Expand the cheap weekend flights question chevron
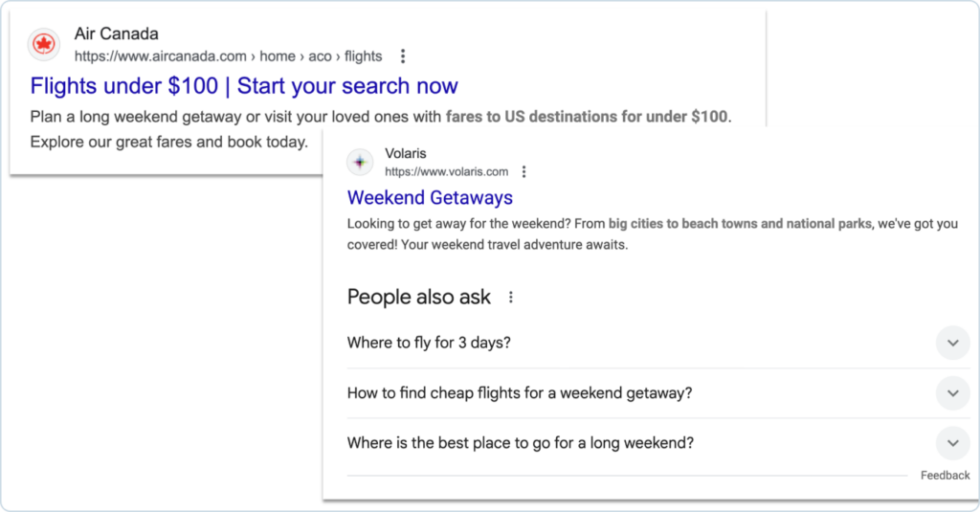The width and height of the screenshot is (980, 512). (x=952, y=393)
